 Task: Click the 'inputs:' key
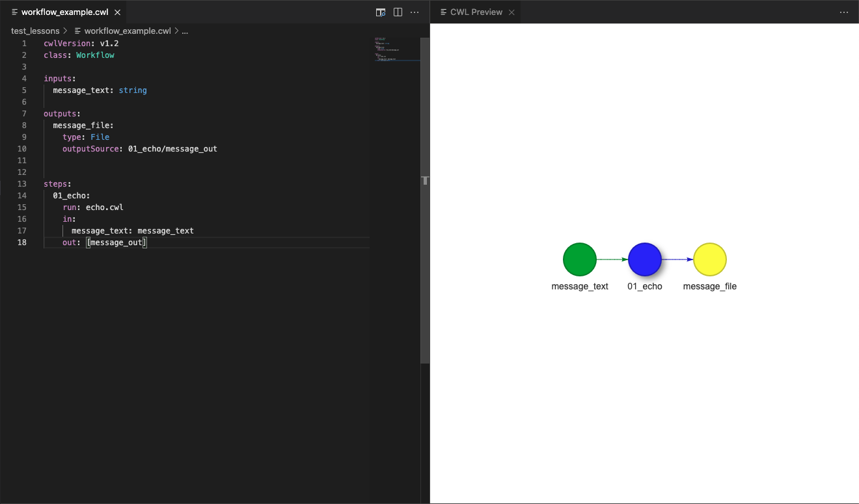point(60,79)
